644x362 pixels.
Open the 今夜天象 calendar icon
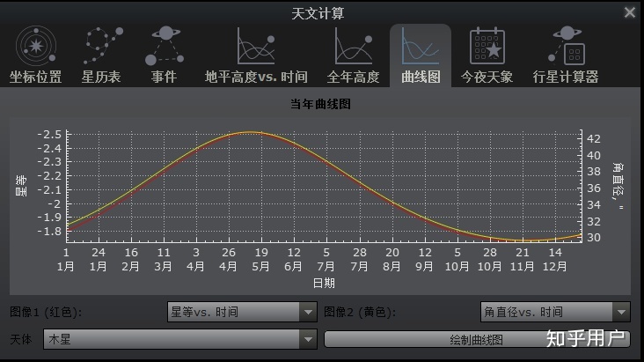coord(487,46)
